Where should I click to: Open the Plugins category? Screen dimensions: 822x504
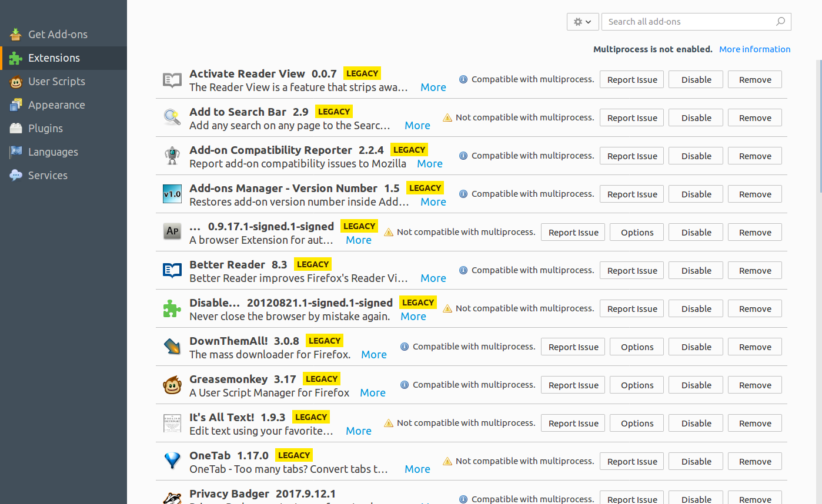point(64,128)
